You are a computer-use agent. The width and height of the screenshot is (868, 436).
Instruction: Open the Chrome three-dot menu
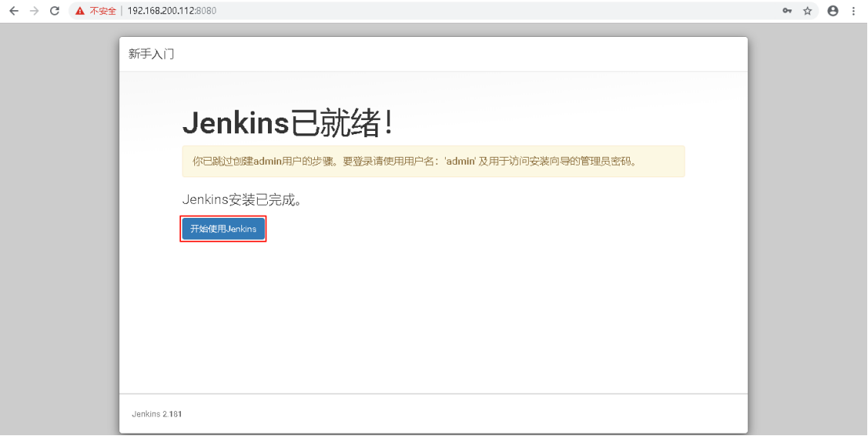click(x=854, y=10)
